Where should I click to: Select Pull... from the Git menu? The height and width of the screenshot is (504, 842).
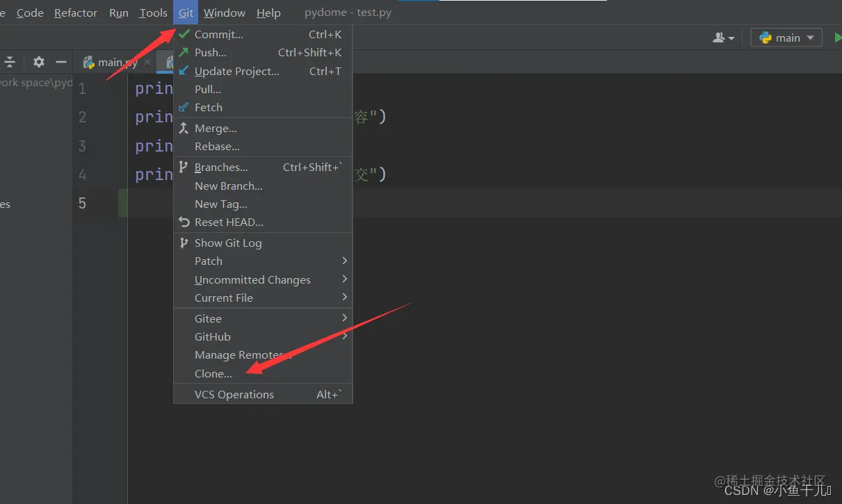click(263, 89)
